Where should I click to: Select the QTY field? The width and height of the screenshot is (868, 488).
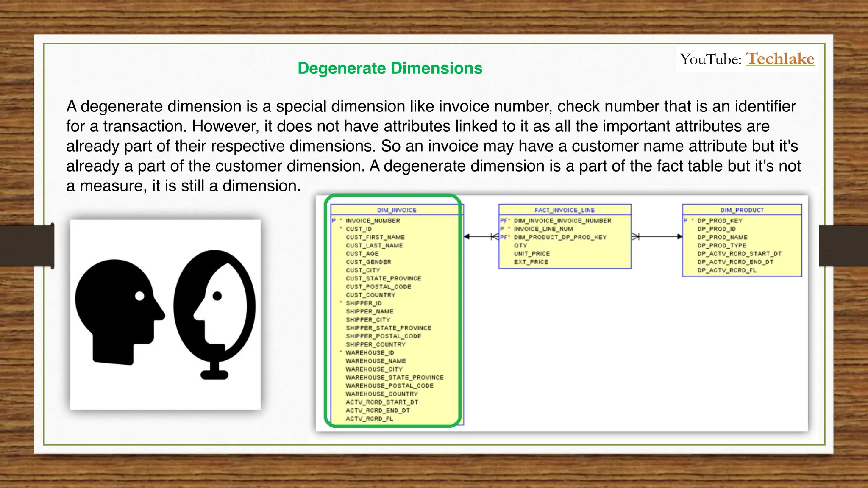[520, 246]
